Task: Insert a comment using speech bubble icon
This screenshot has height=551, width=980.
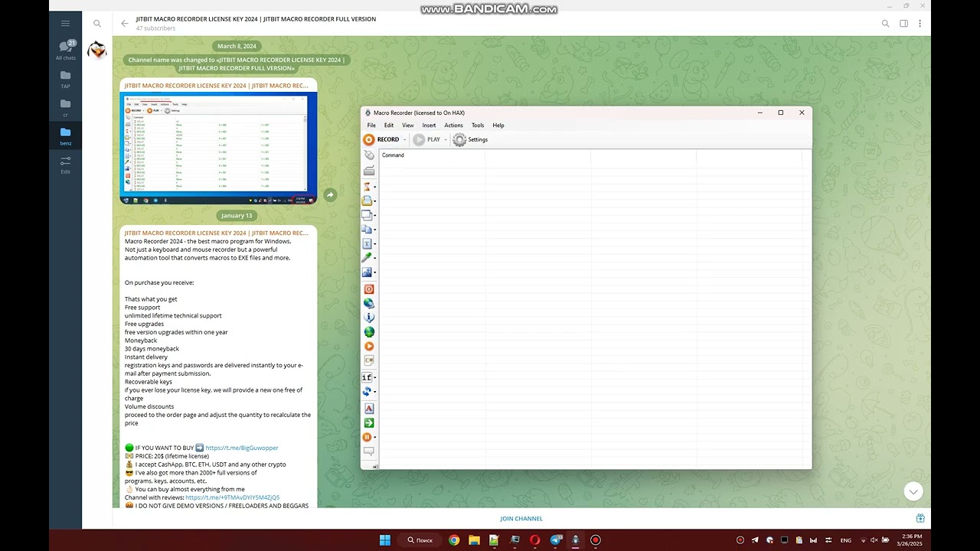Action: tap(369, 452)
